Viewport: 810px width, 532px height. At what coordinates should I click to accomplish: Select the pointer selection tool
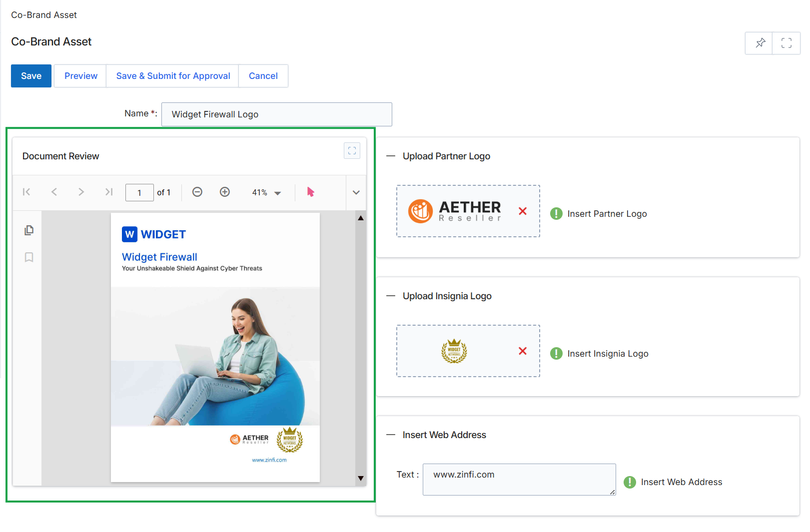tap(310, 192)
